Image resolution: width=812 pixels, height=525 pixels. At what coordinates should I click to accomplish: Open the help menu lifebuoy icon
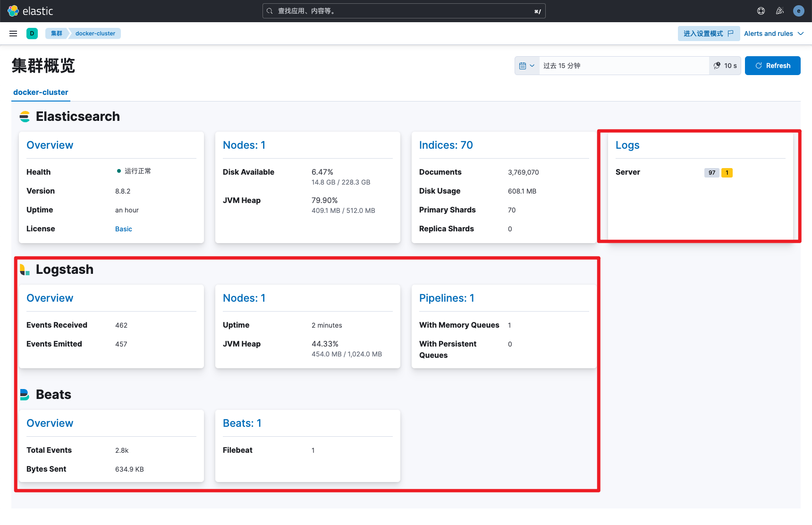coord(761,11)
